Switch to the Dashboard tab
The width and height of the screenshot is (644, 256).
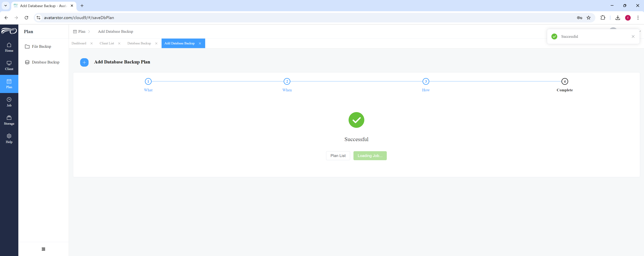79,43
